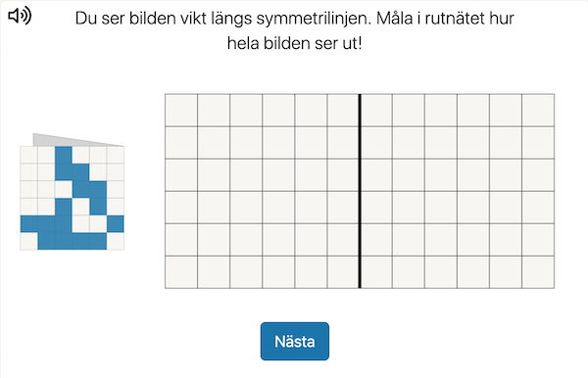Click the speaker audio icon
This screenshot has width=588, height=378.
point(20,16)
